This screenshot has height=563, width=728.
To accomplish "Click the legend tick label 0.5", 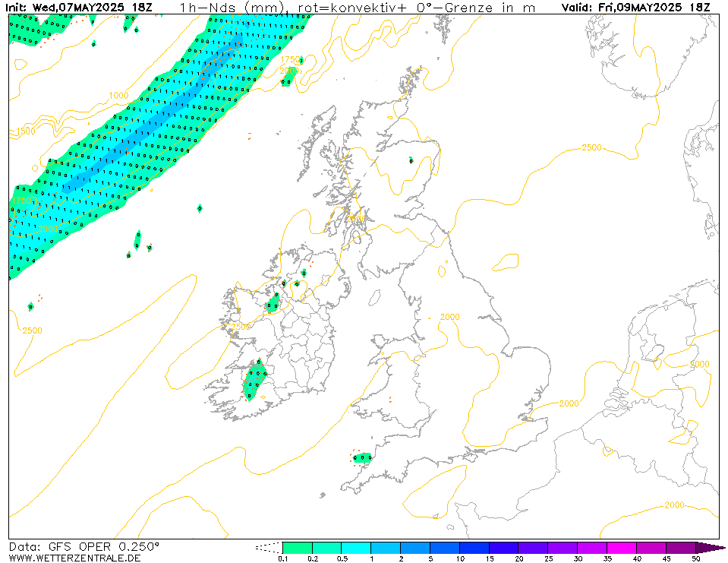I will pos(342,558).
